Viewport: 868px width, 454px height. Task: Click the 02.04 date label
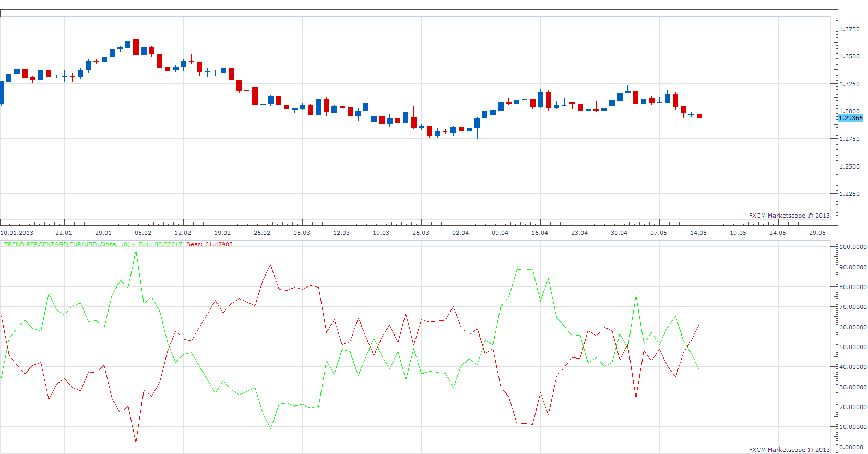(460, 233)
